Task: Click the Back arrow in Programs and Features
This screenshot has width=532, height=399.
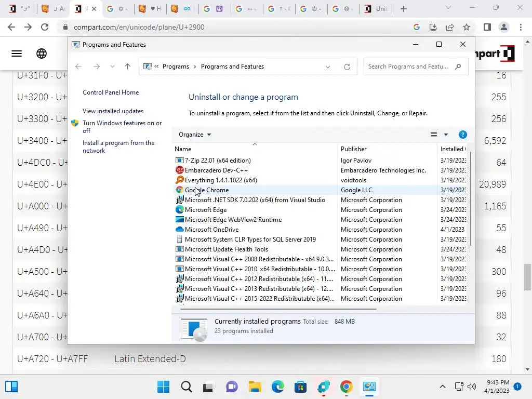Action: pos(78,66)
